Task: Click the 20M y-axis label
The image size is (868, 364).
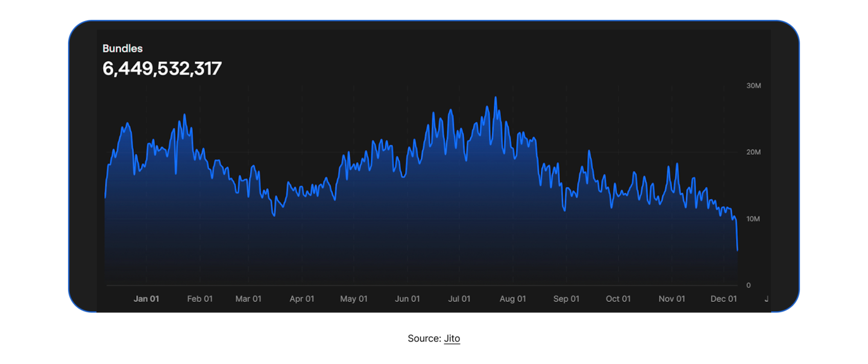Action: point(753,152)
